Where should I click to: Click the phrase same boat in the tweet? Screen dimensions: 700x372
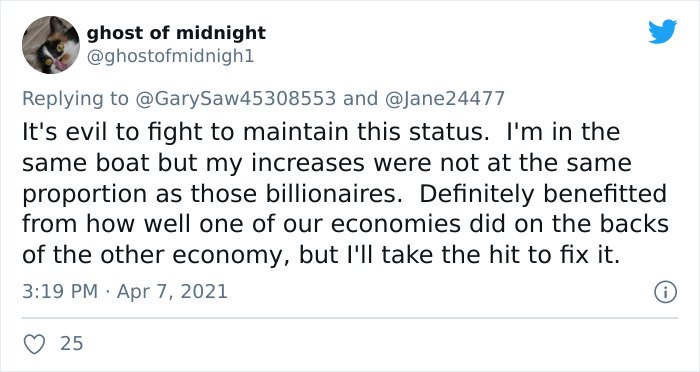pos(86,163)
